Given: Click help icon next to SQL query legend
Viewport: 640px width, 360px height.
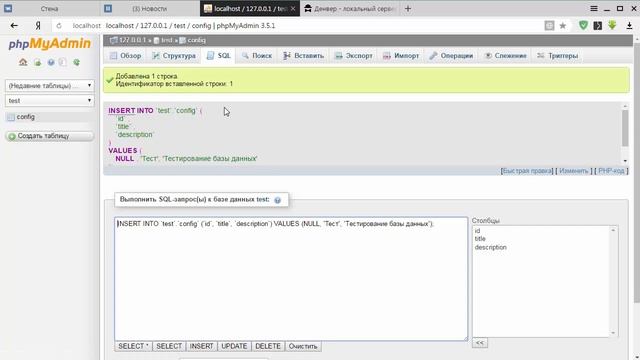Looking at the screenshot, I should (278, 200).
